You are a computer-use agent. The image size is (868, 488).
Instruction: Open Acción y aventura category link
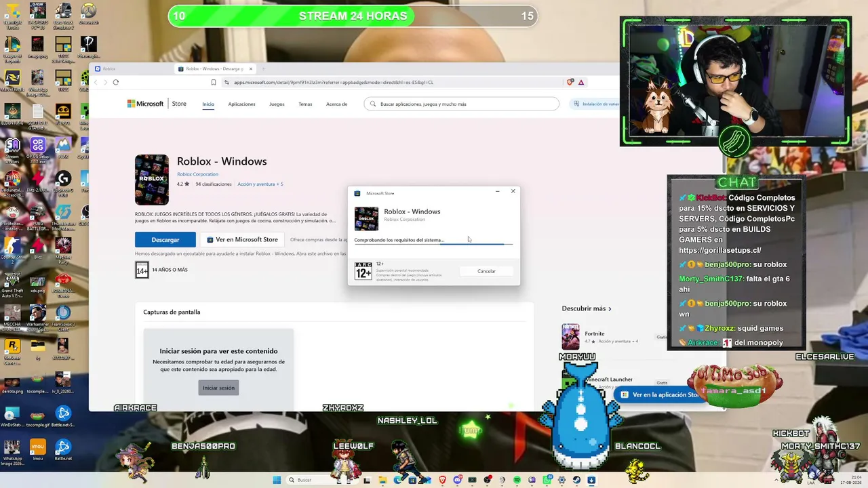click(260, 184)
